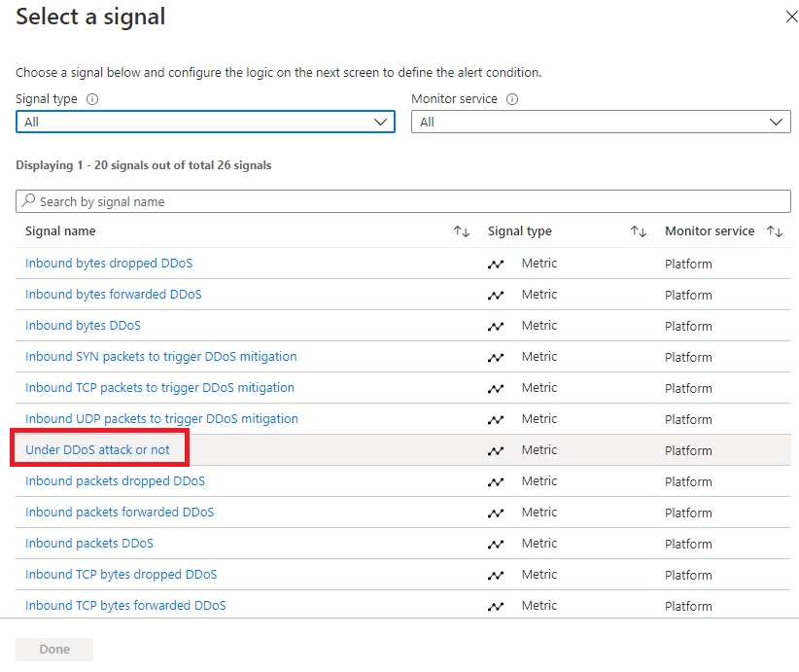Click the metric icon for Inbound packets dropped DDoS

(497, 480)
